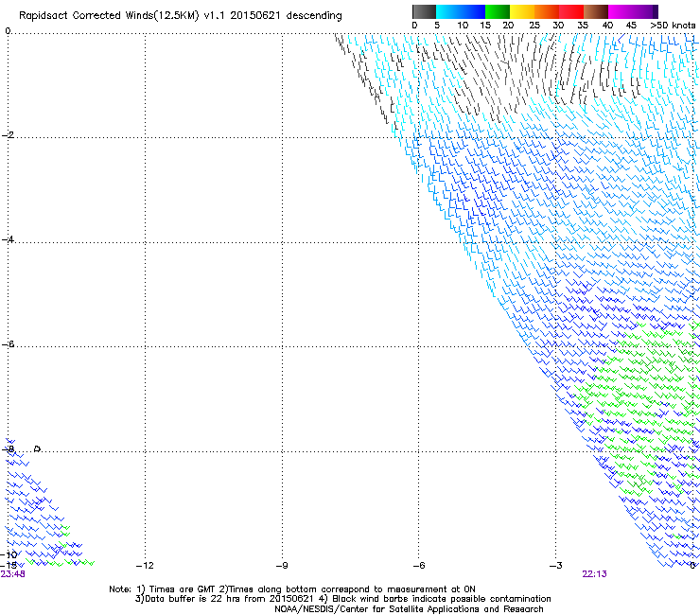Click the "Times are GMT" note line
Viewport: 700px width, 615px height.
(292, 589)
